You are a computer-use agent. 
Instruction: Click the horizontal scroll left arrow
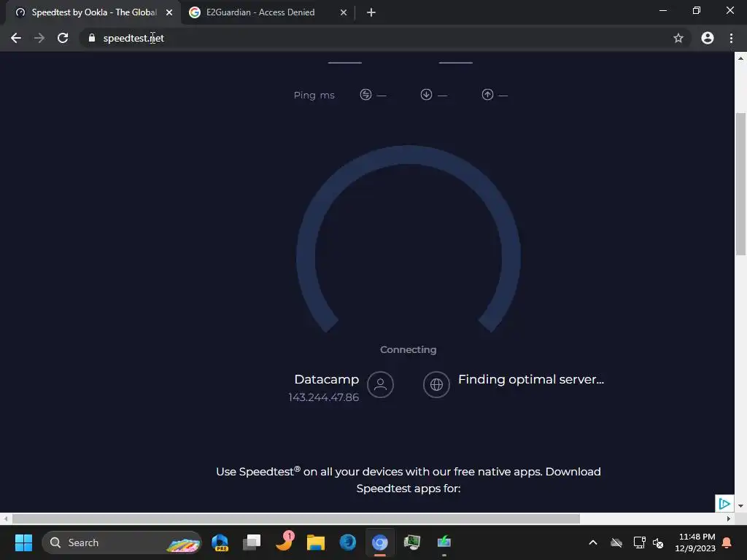point(6,518)
